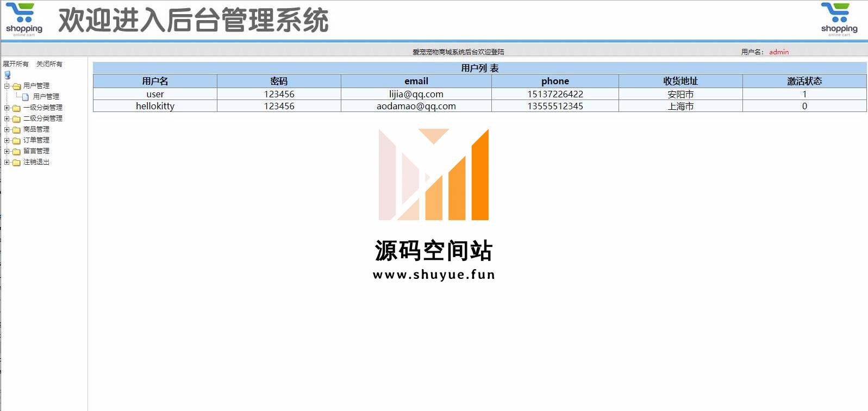Click the activation status cell 1 for user

(x=804, y=94)
